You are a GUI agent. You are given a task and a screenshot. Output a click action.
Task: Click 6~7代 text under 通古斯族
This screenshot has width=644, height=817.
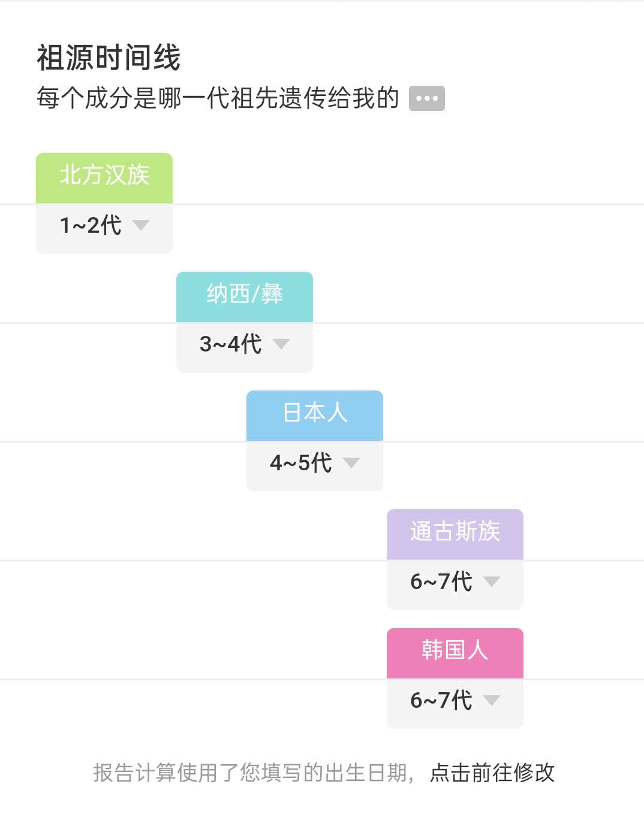point(441,582)
